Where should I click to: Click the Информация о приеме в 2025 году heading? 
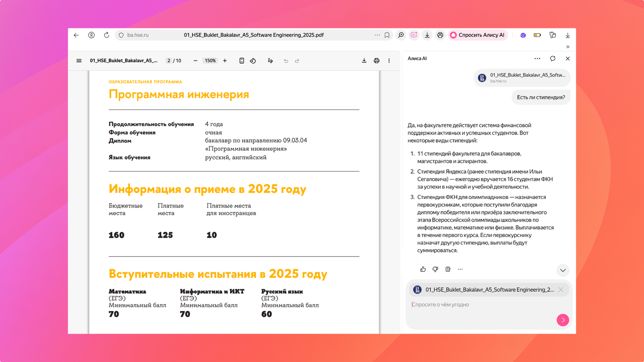point(208,189)
